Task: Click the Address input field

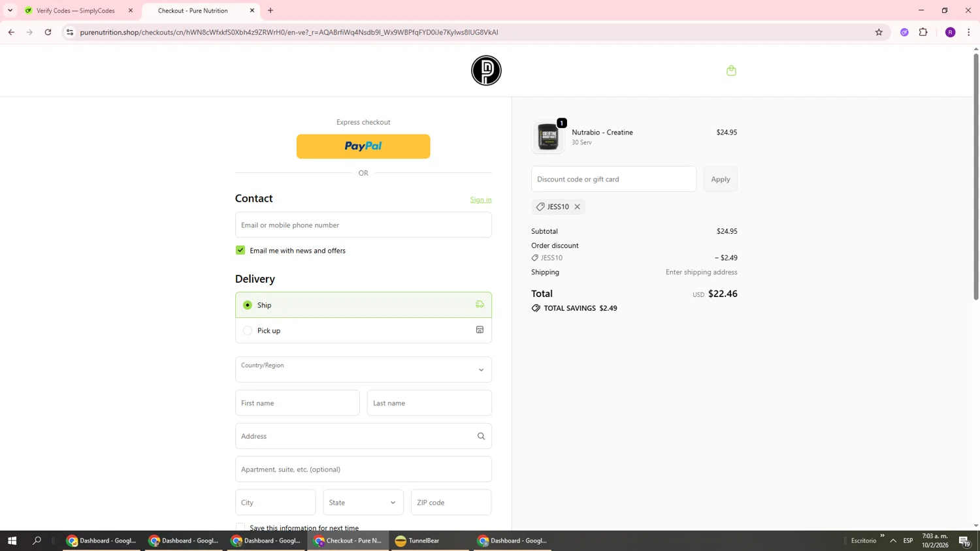Action: (x=363, y=436)
